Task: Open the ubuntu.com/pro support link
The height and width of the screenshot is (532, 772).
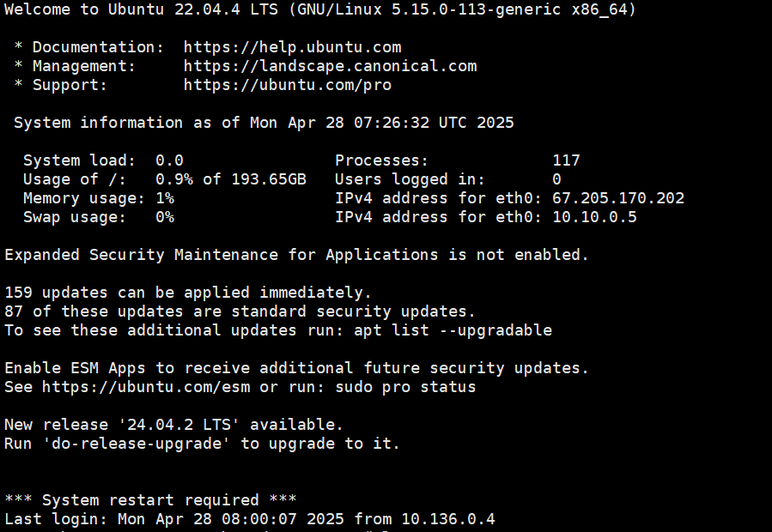Action: pyautogui.click(x=287, y=85)
